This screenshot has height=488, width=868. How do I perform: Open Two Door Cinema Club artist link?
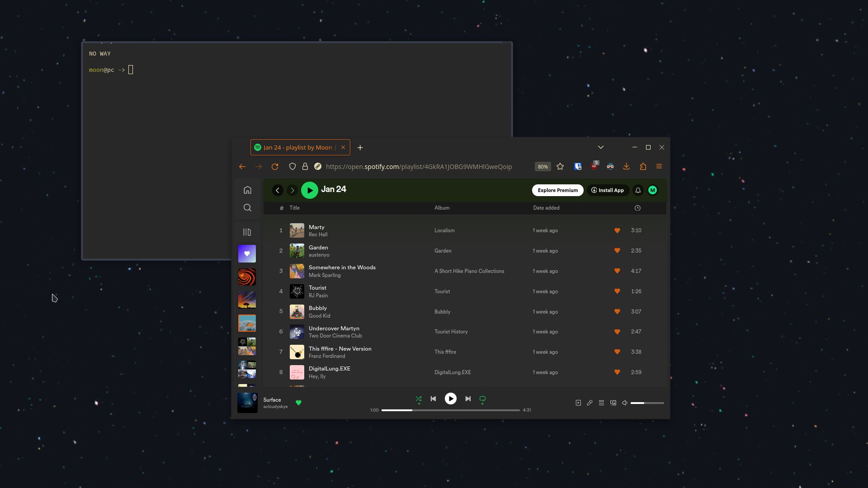coord(335,336)
